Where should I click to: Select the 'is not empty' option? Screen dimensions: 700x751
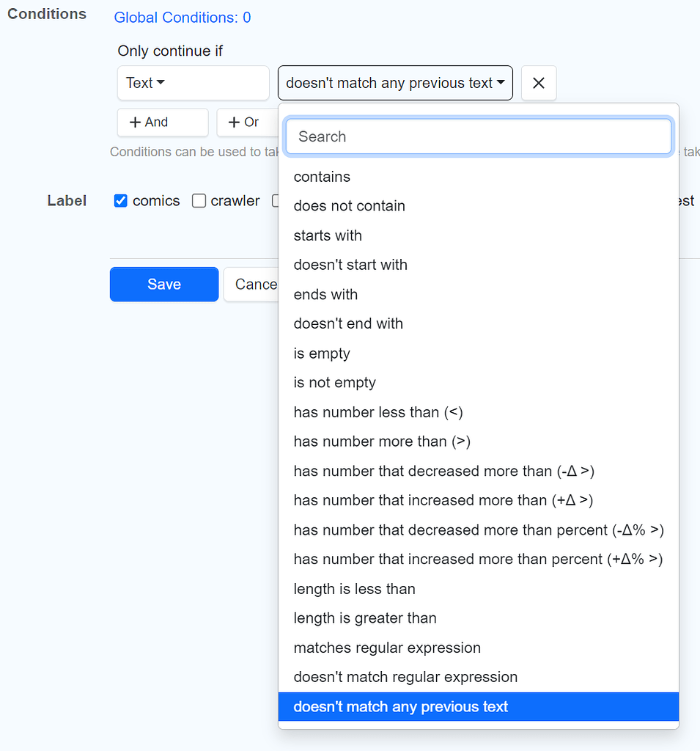pos(479,383)
